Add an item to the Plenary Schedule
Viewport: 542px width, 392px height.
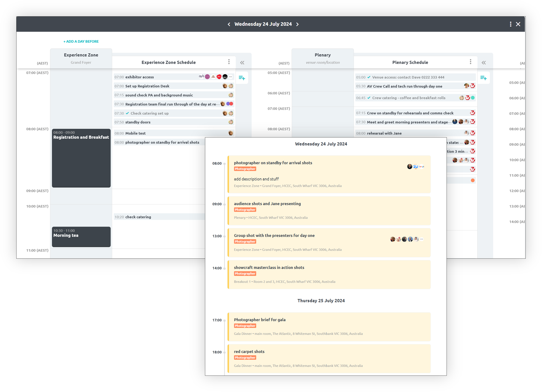point(484,78)
